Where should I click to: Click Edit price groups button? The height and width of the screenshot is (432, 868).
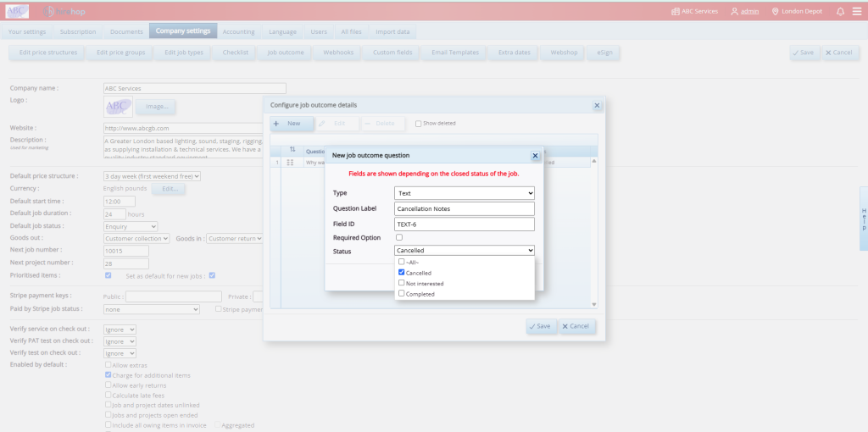pos(120,53)
